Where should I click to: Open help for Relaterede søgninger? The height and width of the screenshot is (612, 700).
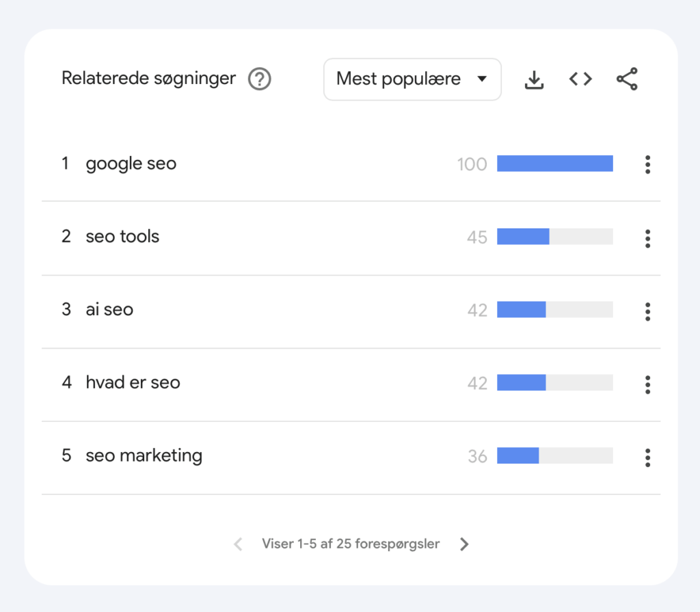point(259,79)
